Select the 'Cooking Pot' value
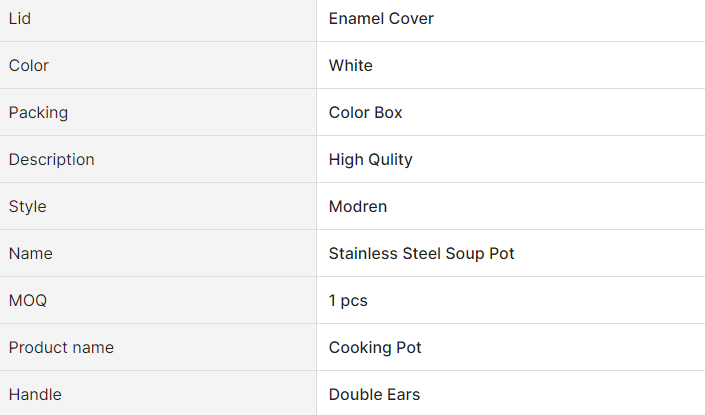The image size is (705, 415). click(375, 347)
